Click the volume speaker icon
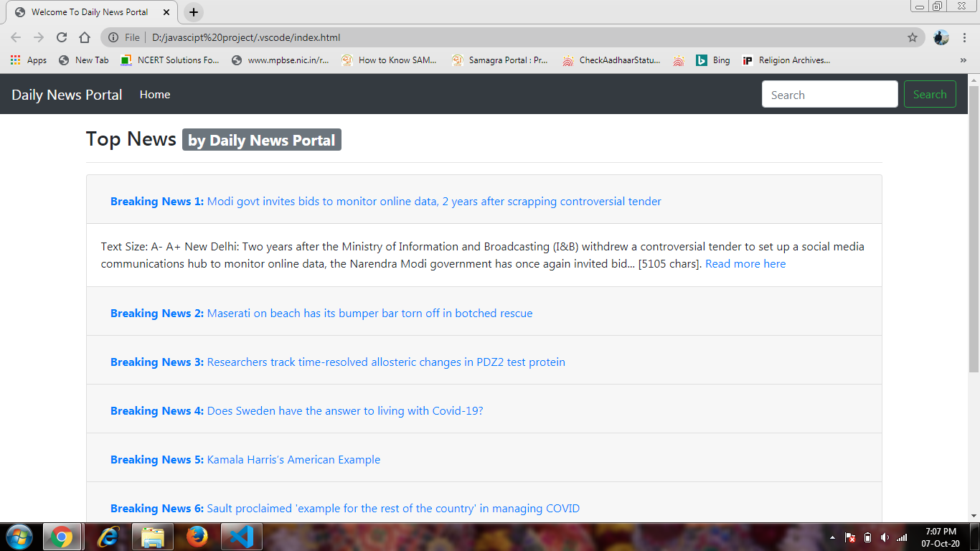980x551 pixels. (x=885, y=537)
